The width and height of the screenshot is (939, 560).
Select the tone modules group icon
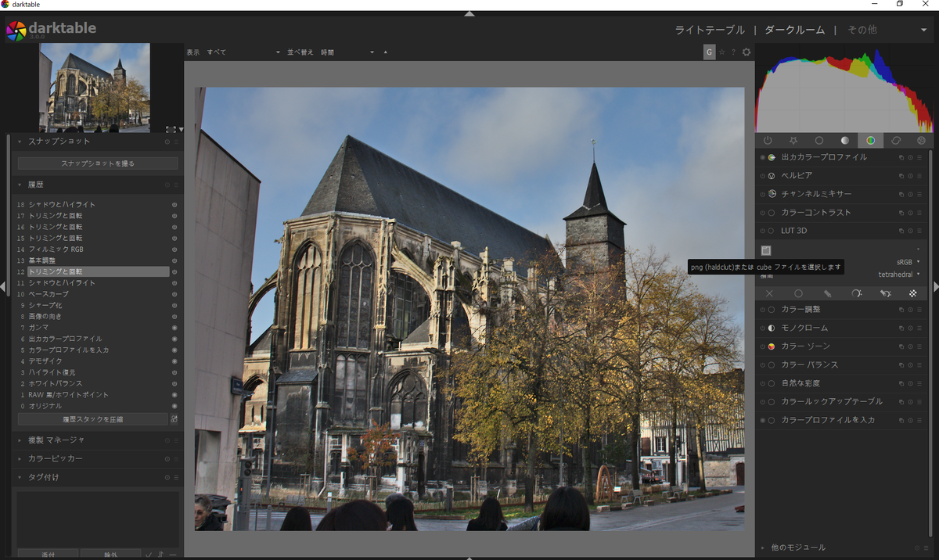point(844,140)
